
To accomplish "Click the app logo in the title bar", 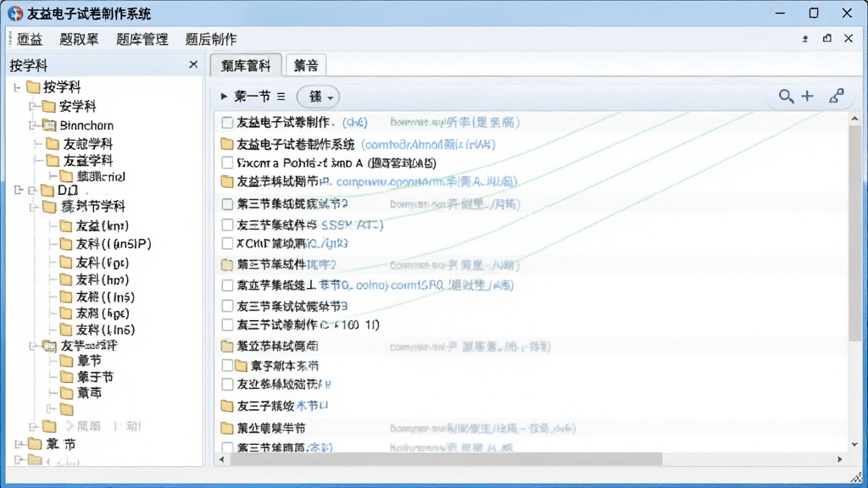I will tap(15, 14).
